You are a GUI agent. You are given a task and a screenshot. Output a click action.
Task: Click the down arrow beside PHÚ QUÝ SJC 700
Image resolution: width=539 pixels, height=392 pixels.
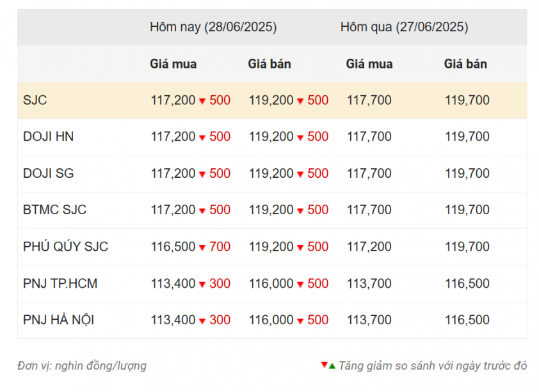coord(202,247)
